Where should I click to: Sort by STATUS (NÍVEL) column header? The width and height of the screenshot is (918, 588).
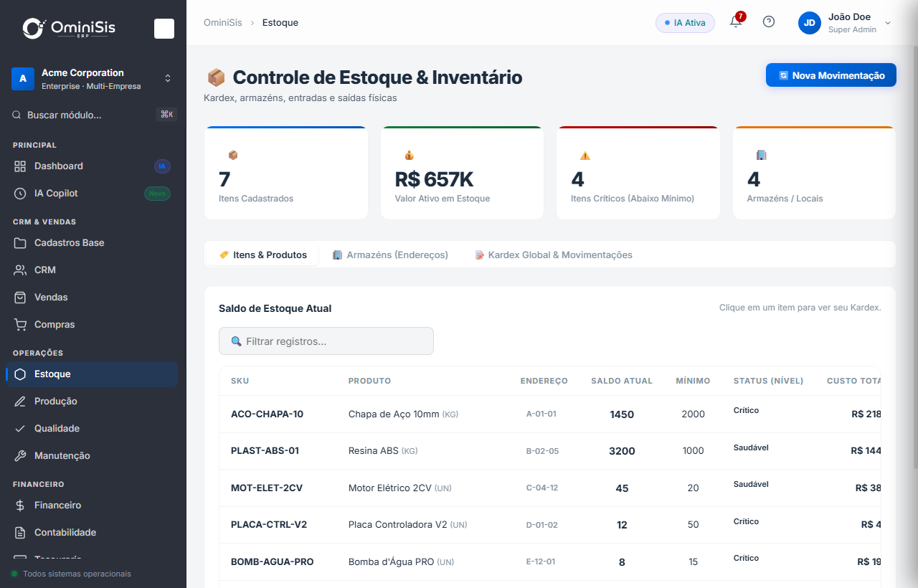768,381
